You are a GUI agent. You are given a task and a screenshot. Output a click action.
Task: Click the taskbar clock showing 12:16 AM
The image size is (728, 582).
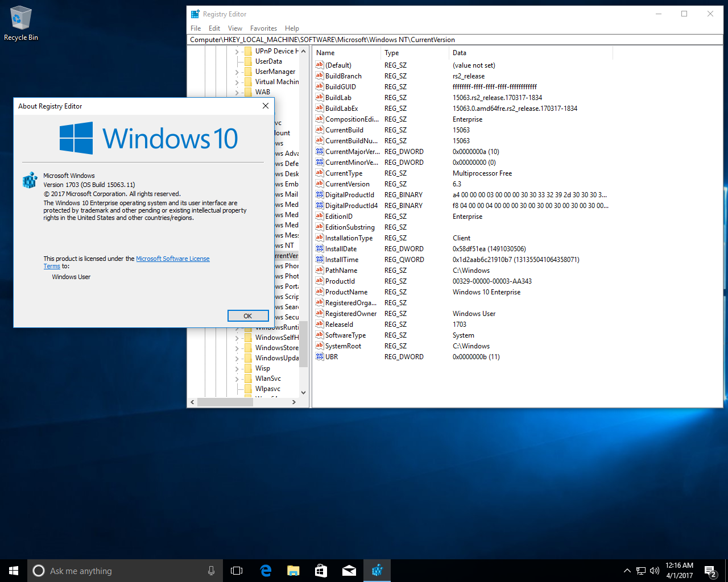[679, 571]
